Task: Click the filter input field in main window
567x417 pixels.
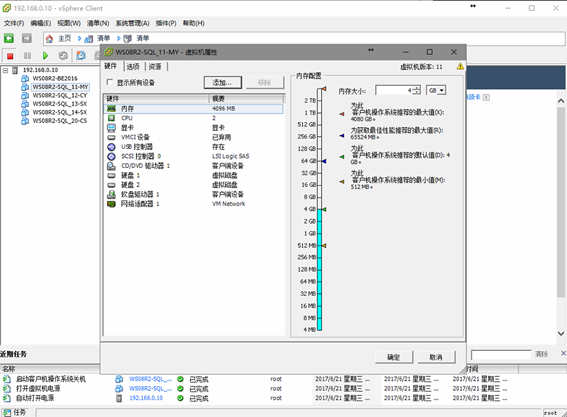Action: [x=501, y=355]
